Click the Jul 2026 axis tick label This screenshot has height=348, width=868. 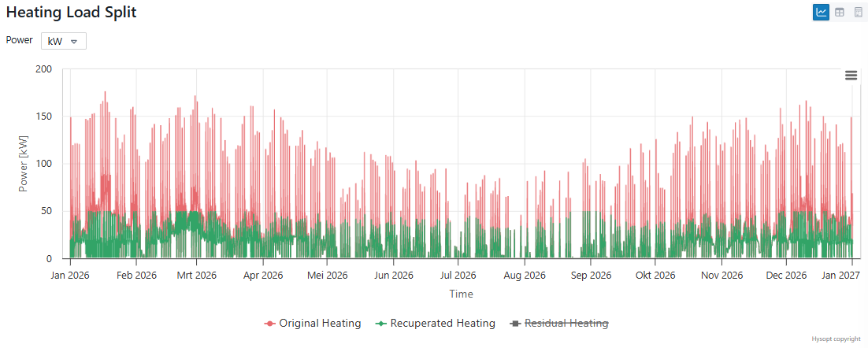click(458, 276)
